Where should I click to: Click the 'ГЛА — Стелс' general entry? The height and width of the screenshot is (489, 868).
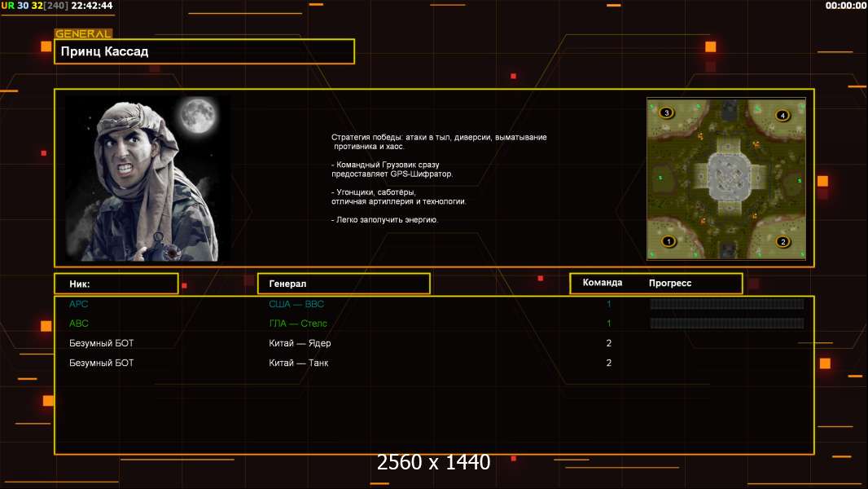pos(298,324)
